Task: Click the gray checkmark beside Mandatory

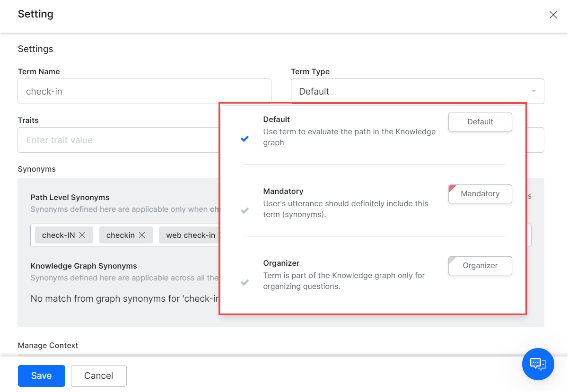Action: coord(245,210)
